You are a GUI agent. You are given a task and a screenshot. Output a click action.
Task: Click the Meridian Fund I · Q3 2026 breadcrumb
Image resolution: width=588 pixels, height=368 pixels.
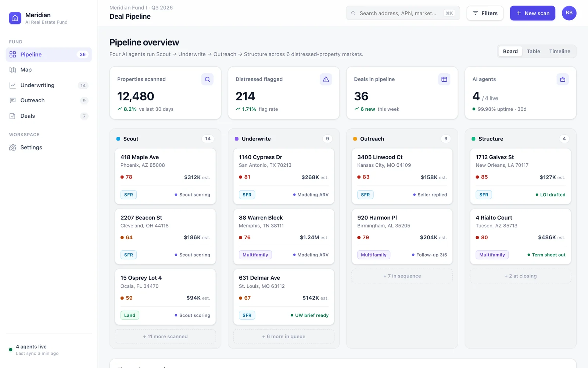click(x=141, y=8)
